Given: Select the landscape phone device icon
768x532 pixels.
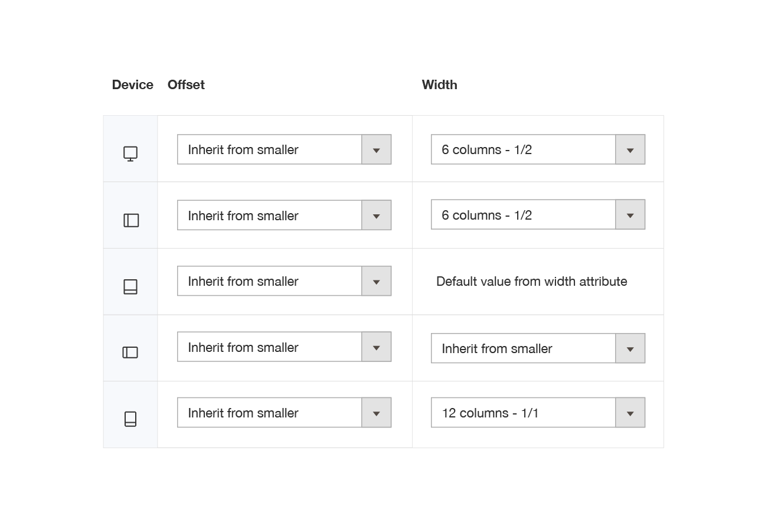Looking at the screenshot, I should point(130,351).
